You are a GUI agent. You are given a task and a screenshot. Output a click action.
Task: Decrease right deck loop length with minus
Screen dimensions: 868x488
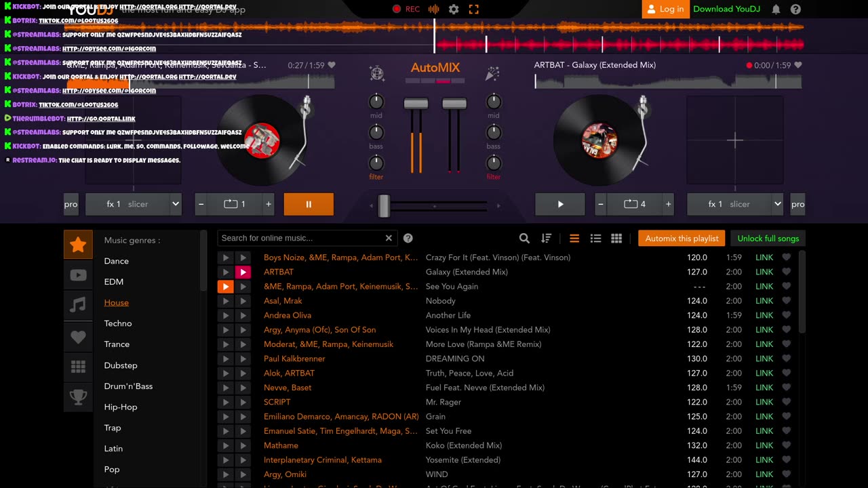click(600, 204)
